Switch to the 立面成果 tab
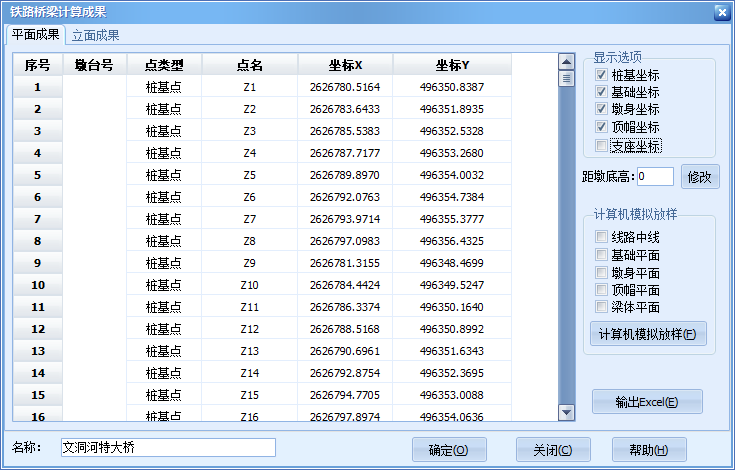Screen dimensions: 735x470 pos(96,35)
